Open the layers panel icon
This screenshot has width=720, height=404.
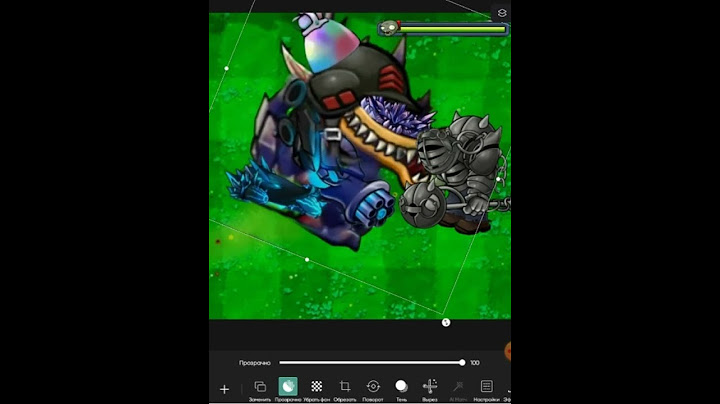point(502,13)
